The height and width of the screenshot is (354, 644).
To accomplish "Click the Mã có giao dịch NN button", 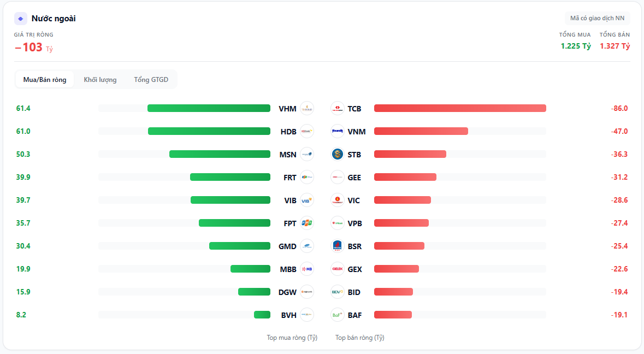I will point(597,18).
